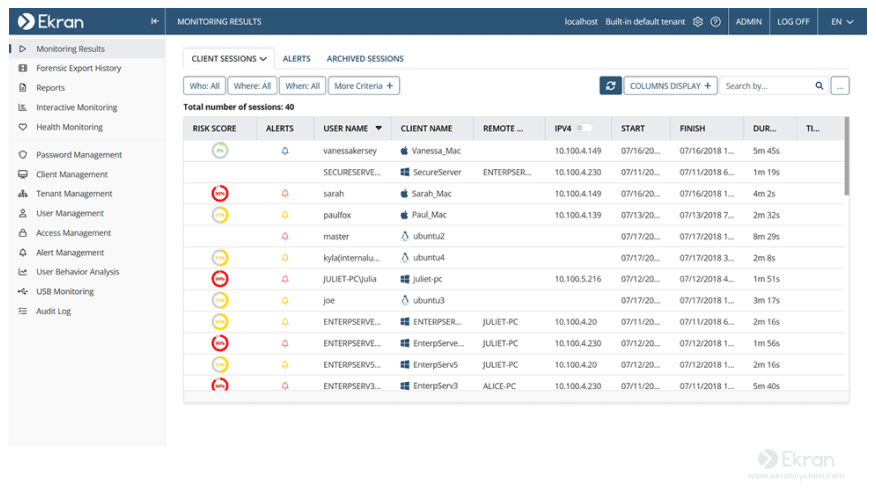Open settings gear icon in header
Viewport: 876px width, 490px height.
tap(698, 21)
